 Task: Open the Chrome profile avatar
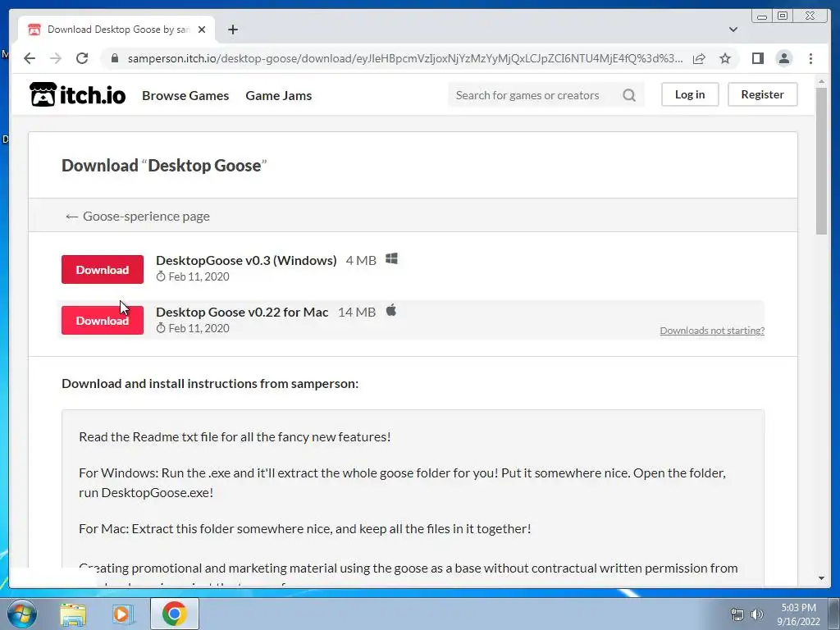click(x=783, y=58)
